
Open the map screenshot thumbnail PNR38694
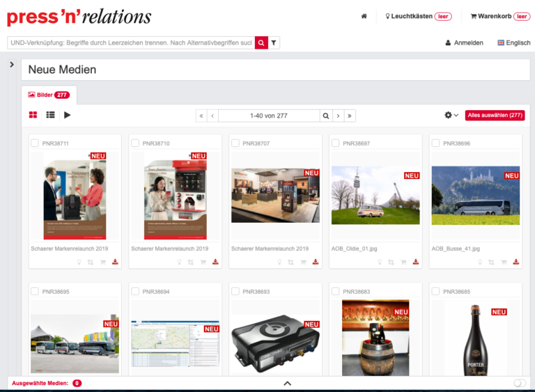click(175, 343)
